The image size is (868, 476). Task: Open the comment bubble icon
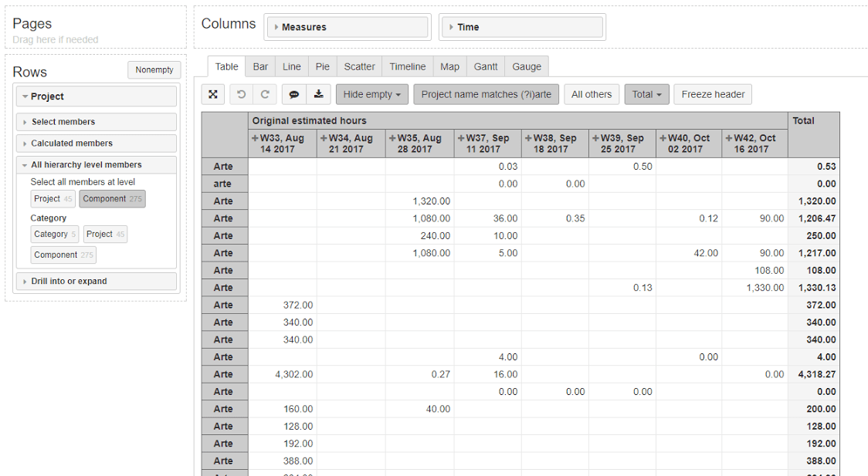point(293,94)
